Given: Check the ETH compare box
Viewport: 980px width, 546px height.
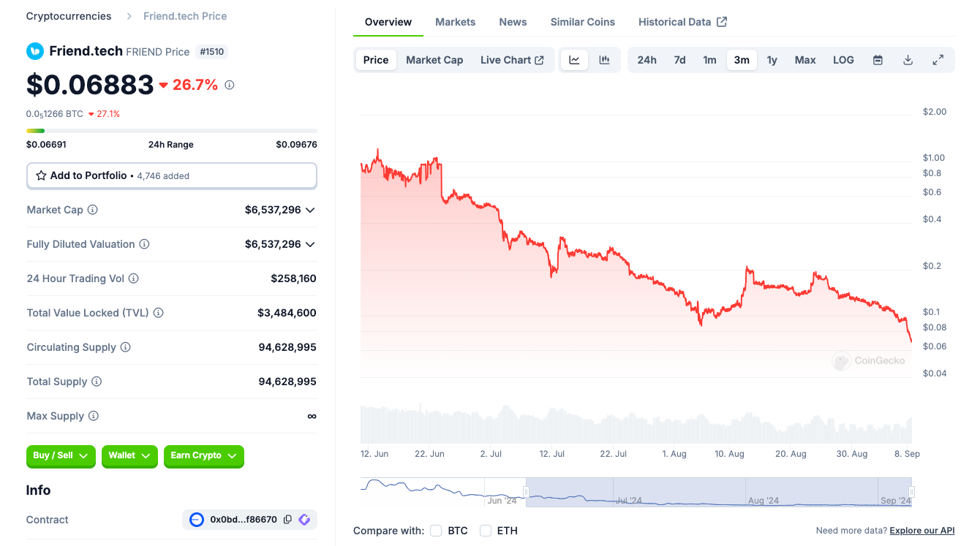Looking at the screenshot, I should tap(486, 531).
